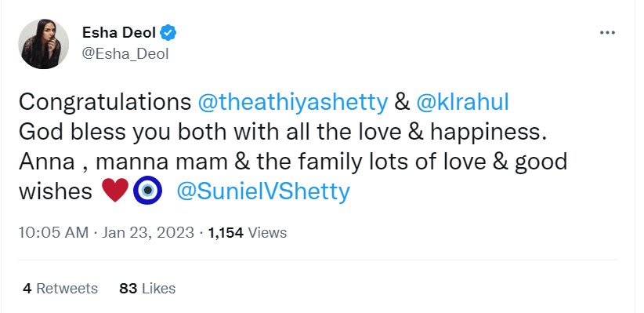Visit the @SunielVShetty mention
Screen dimensions: 644x313
263,191
